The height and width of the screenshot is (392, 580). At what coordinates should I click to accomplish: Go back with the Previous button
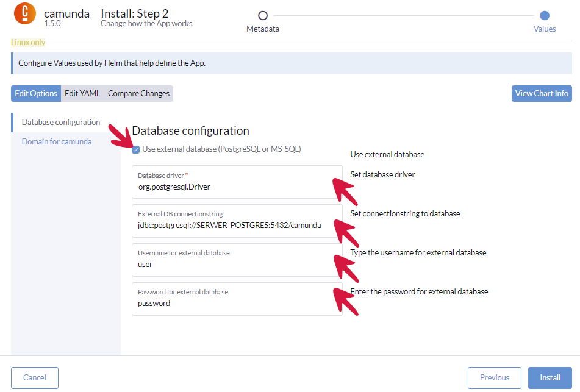[x=494, y=377]
